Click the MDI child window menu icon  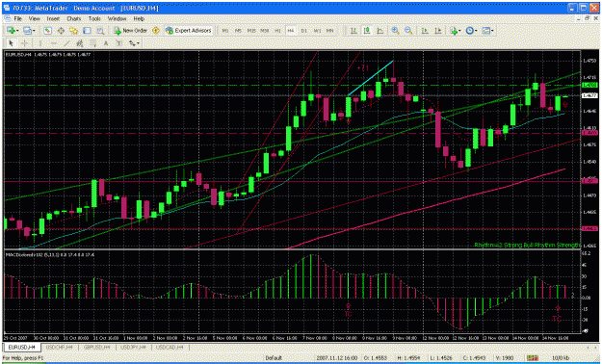7,18
